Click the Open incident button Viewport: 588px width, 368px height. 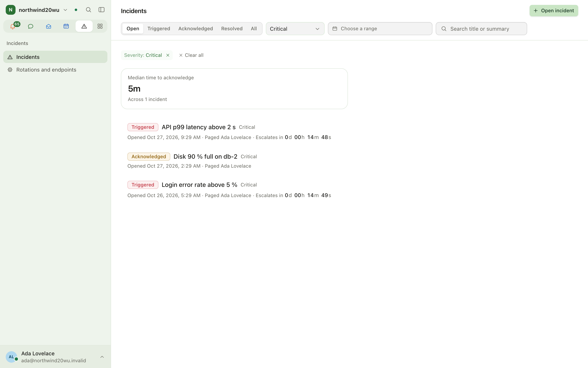[554, 11]
